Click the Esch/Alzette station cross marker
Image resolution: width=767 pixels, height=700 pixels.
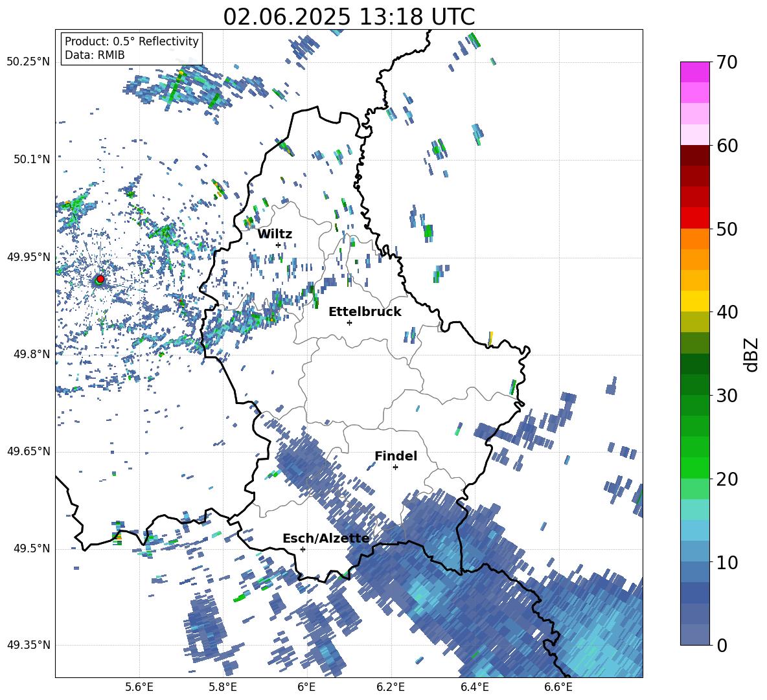coord(303,549)
